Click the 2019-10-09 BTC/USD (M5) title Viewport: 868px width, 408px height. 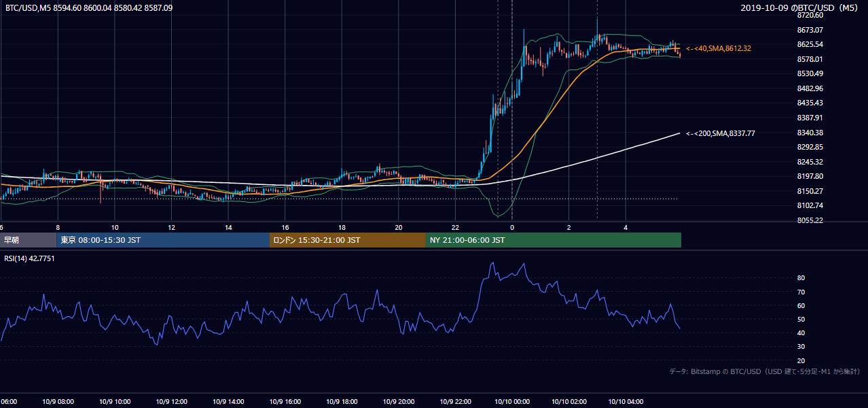click(x=801, y=7)
